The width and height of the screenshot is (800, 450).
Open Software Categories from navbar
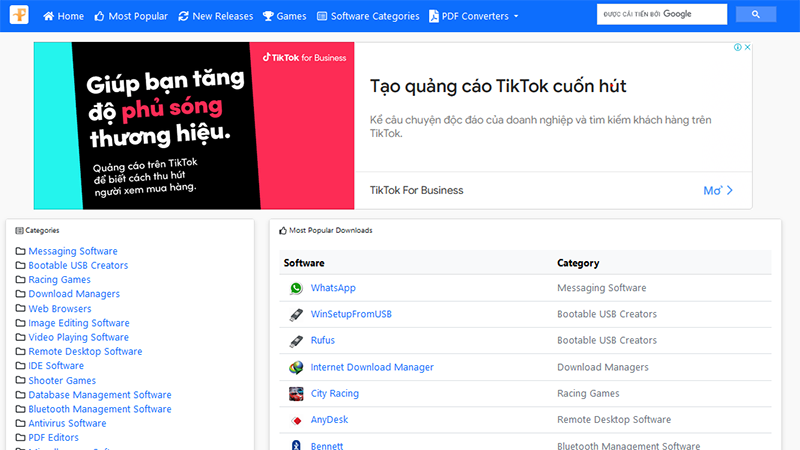368,16
